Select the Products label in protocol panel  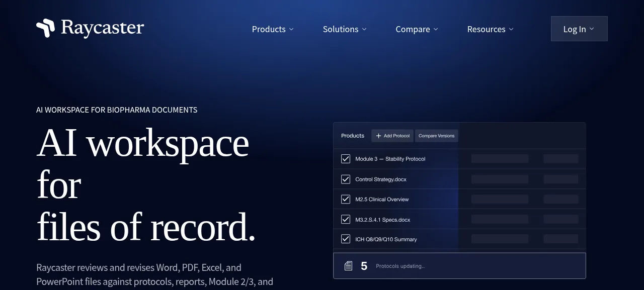click(353, 136)
